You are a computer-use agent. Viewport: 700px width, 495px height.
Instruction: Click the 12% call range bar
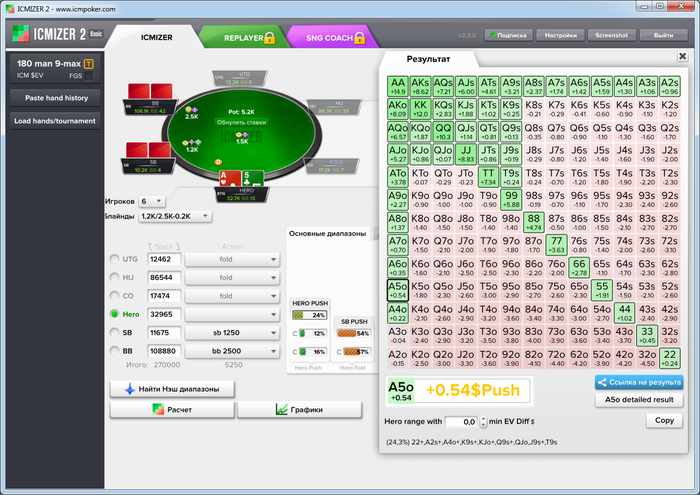tap(312, 333)
